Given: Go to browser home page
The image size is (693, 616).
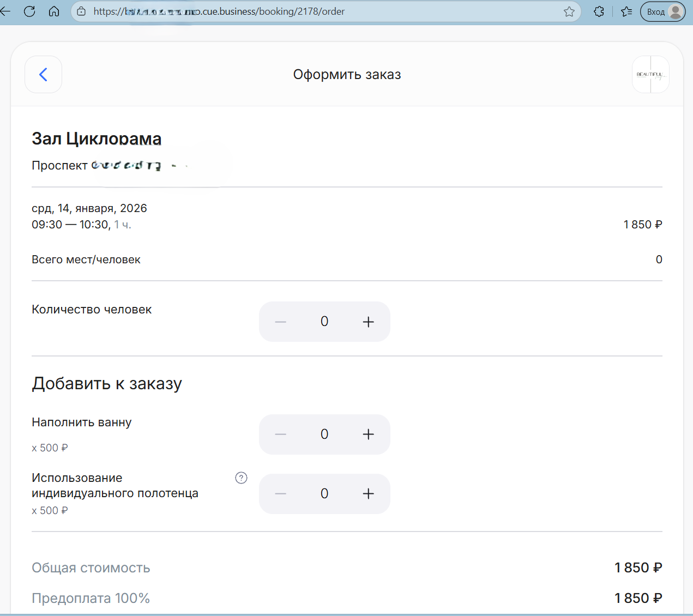Looking at the screenshot, I should [54, 11].
